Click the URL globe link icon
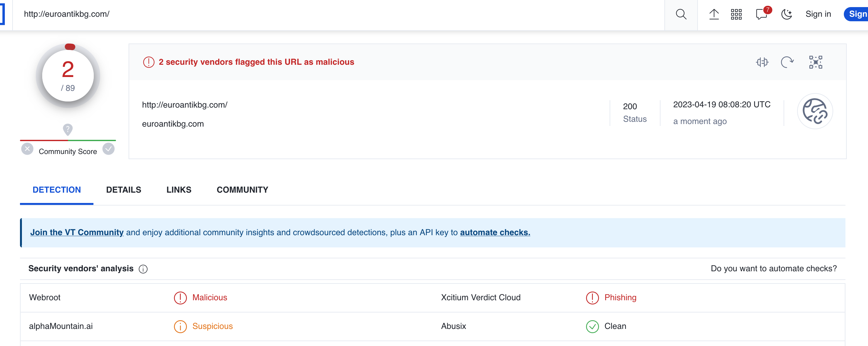Screen dimensions: 868x346 (815, 111)
